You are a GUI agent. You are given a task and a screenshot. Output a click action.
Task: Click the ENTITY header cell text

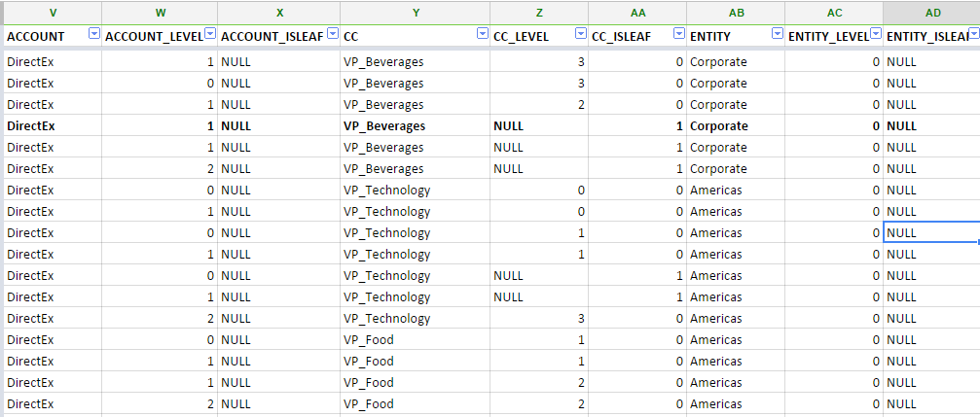710,37
